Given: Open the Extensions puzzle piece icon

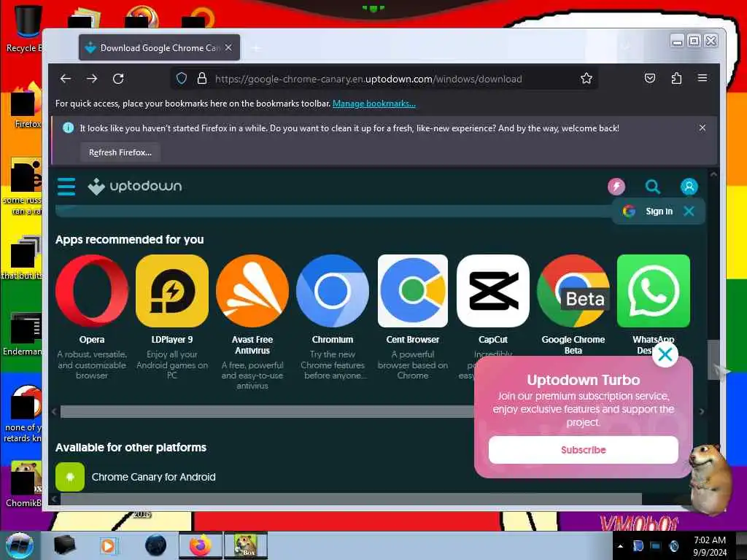Looking at the screenshot, I should tap(676, 78).
